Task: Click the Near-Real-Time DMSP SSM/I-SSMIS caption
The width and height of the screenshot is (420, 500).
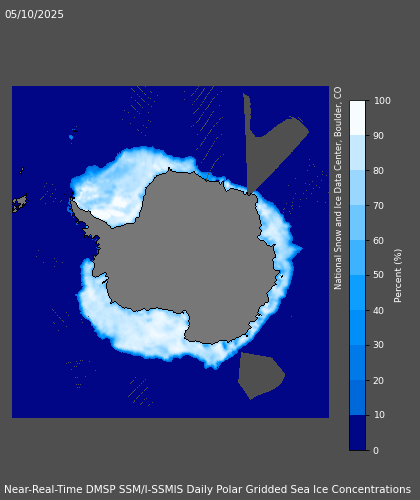Action: tap(207, 489)
